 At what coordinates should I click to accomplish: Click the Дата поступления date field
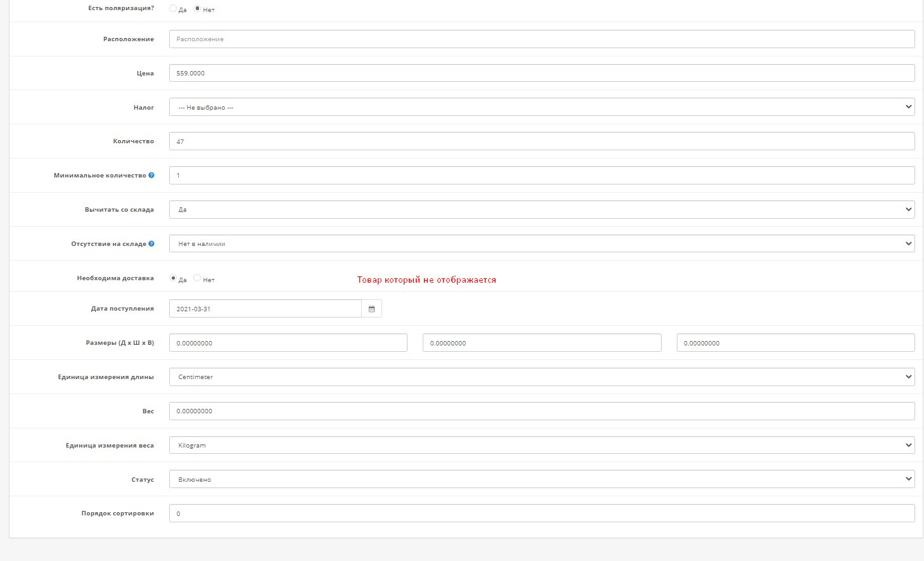(x=266, y=309)
